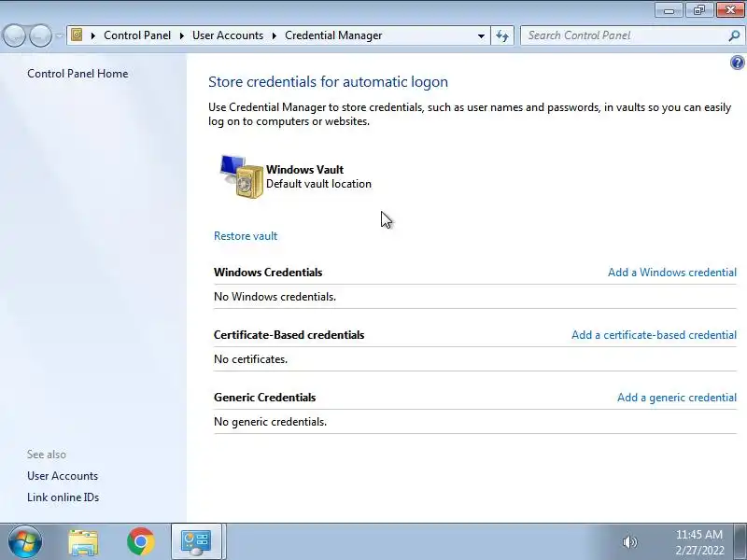Focus the Search Control Panel field

tap(632, 35)
